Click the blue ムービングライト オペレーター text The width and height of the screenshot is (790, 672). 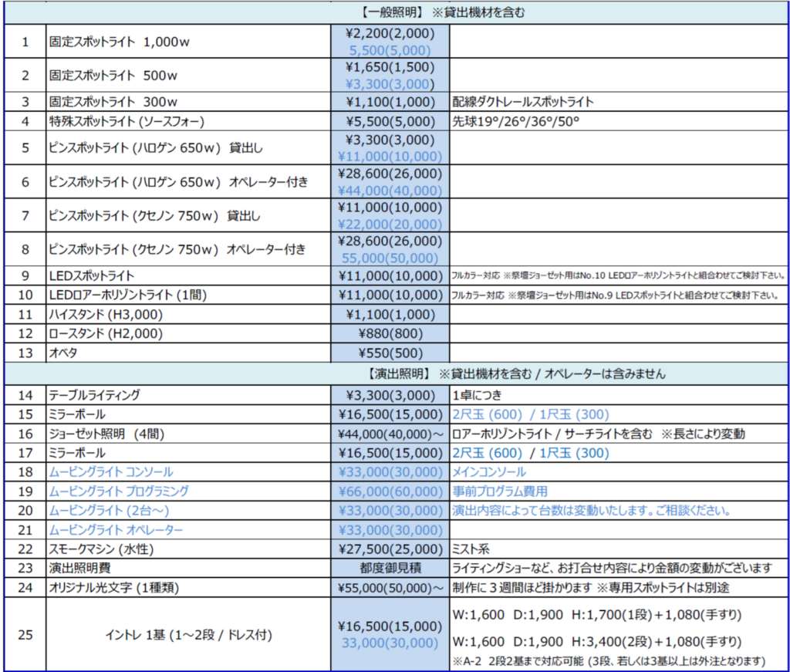point(116,531)
